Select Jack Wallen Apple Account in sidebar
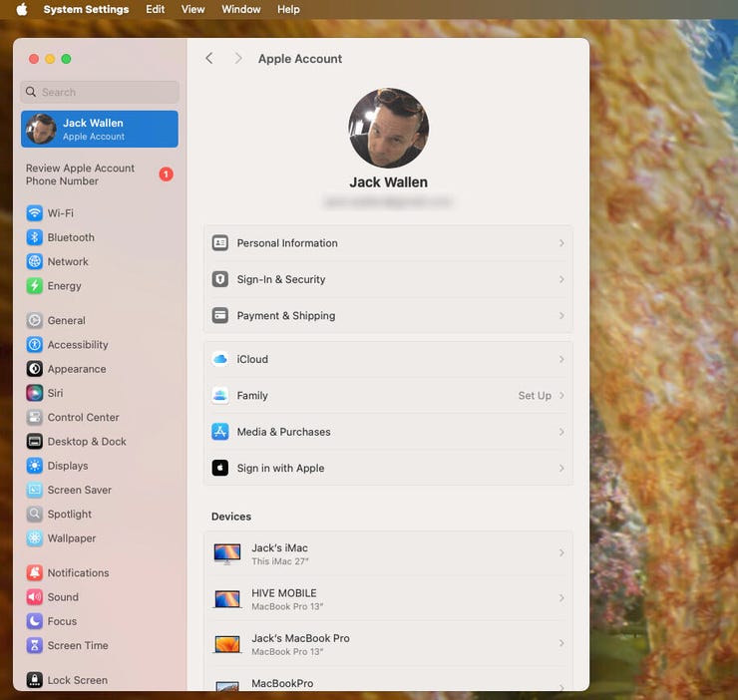 coord(100,129)
